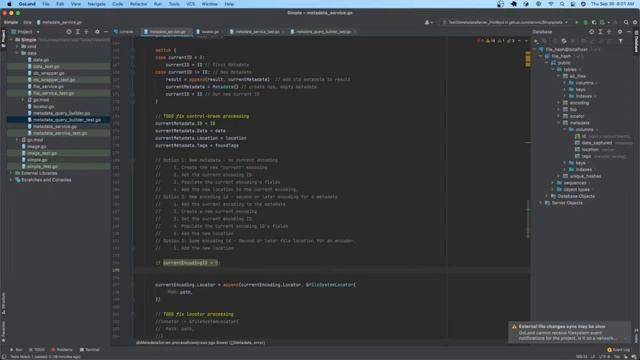The height and width of the screenshot is (360, 640).
Task: Expand all in Project panel toolbar
Action: [78, 32]
